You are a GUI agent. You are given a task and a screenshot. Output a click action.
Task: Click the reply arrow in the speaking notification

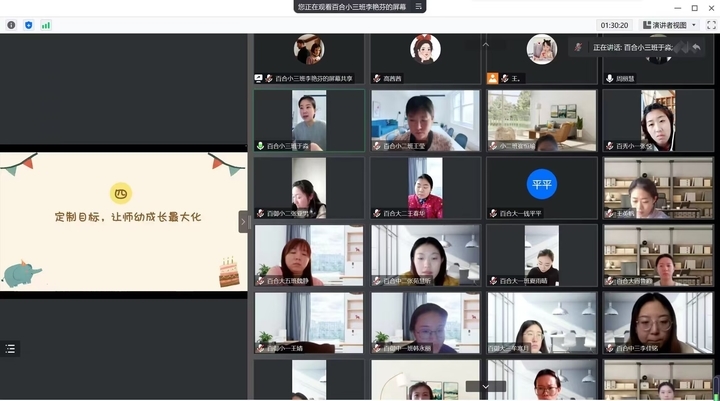[x=696, y=47]
